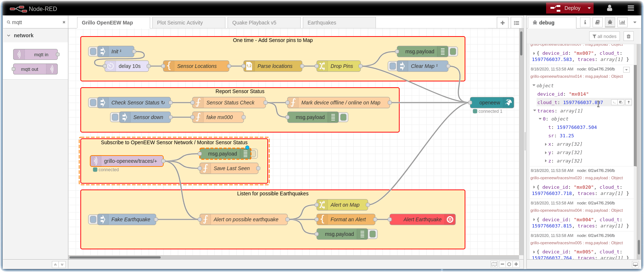
Task: Expand the mx020 debug object
Action: 534,187
